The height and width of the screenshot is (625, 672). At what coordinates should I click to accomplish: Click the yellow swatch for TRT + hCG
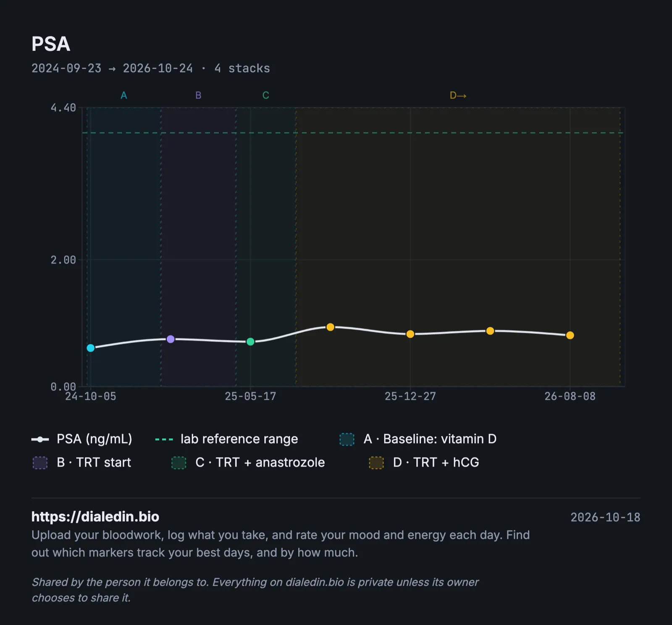tap(376, 463)
